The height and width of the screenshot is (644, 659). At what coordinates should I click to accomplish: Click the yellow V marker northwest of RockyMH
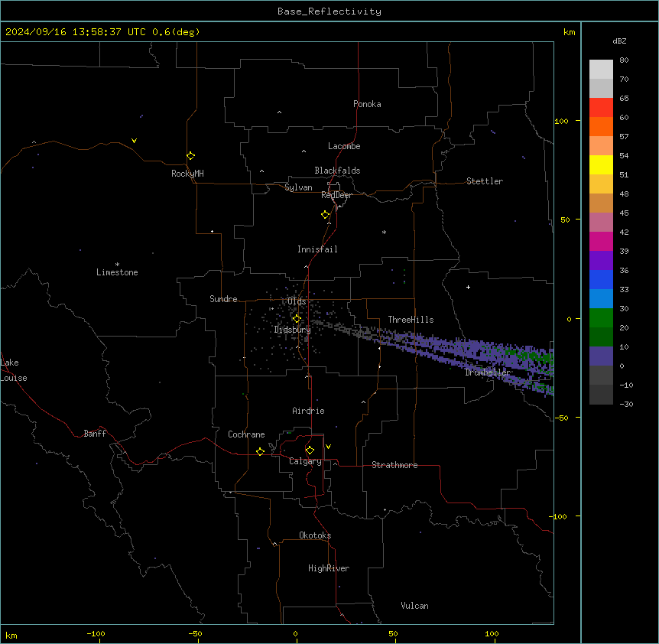[134, 141]
